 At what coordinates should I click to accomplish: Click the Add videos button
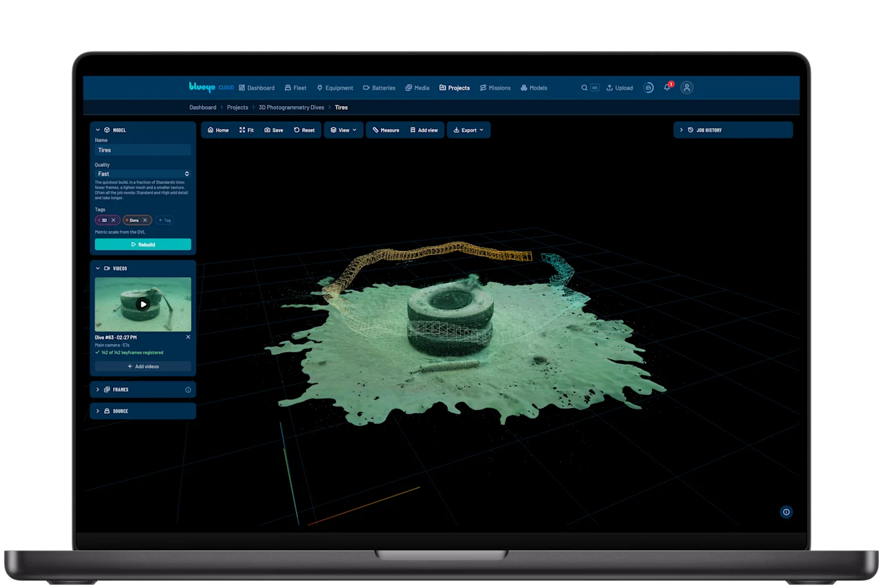coord(143,367)
